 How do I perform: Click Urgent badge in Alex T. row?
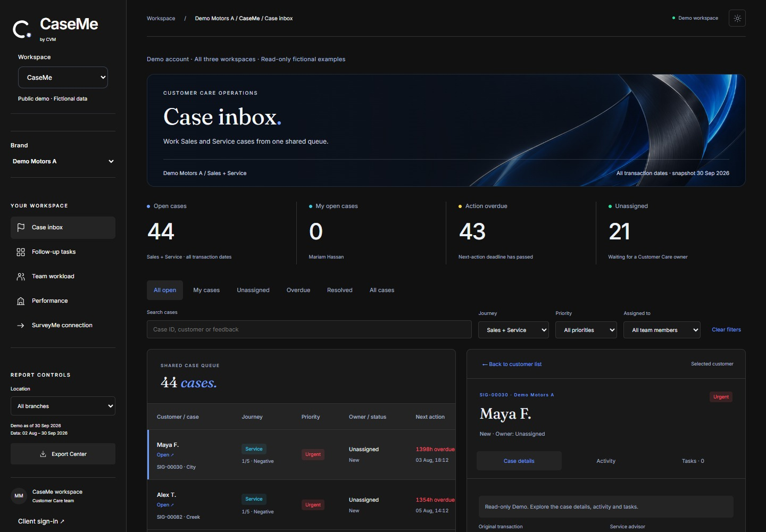(313, 505)
